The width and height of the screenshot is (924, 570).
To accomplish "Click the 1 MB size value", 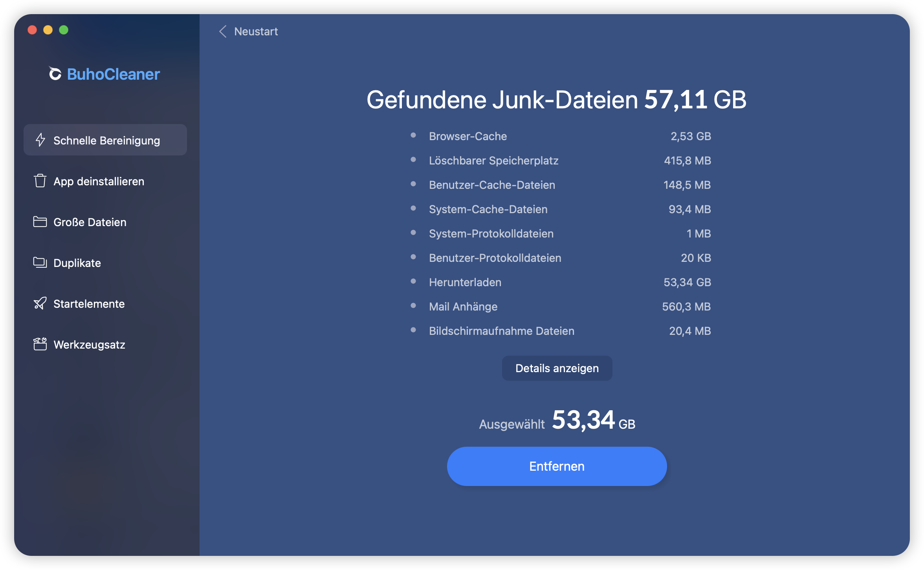I will pos(698,234).
